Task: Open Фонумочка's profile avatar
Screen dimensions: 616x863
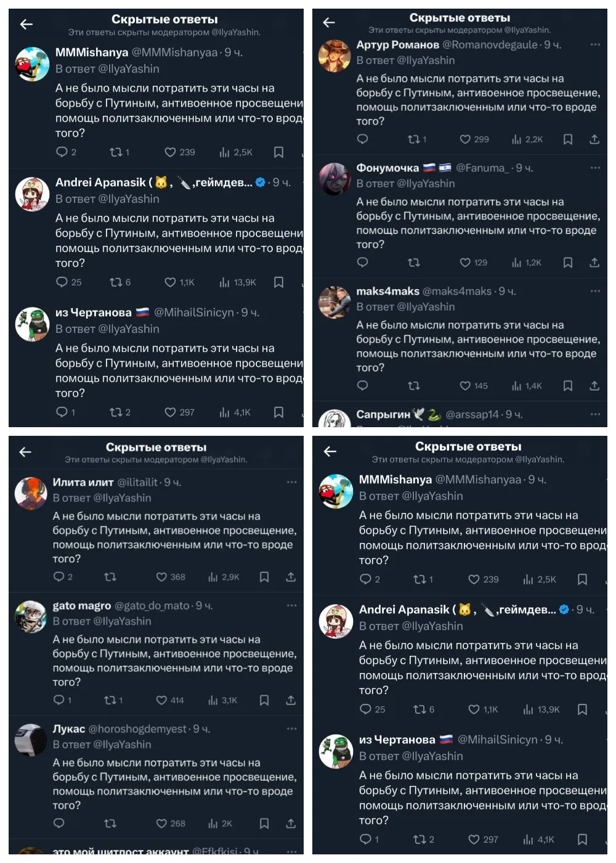Action: [x=334, y=178]
